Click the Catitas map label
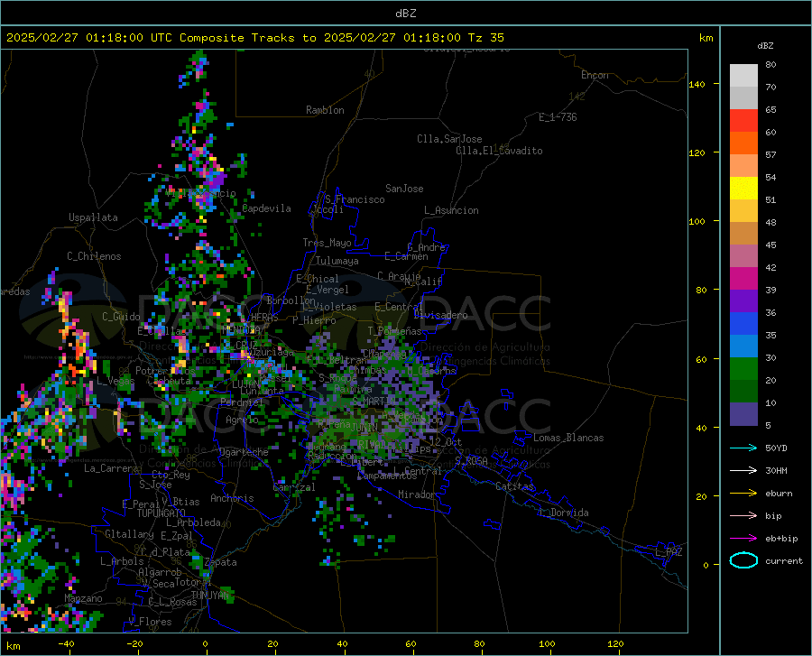Viewport: 812px width, 656px height. [x=514, y=486]
